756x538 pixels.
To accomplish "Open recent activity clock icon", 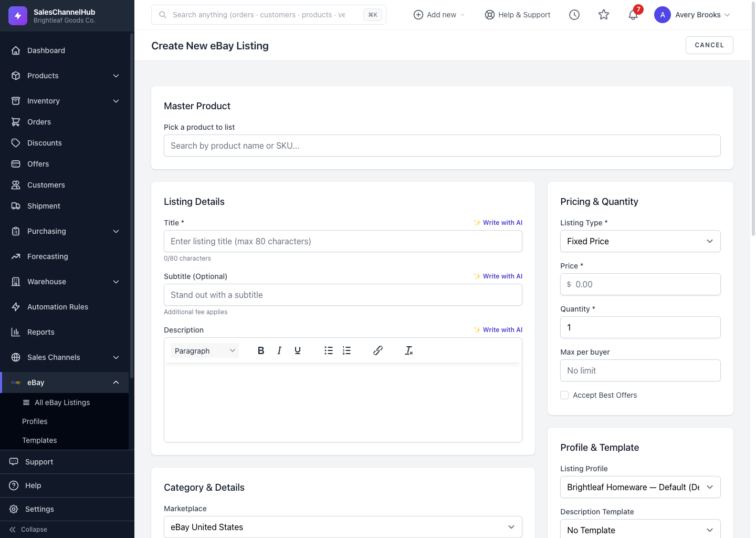I will [574, 15].
